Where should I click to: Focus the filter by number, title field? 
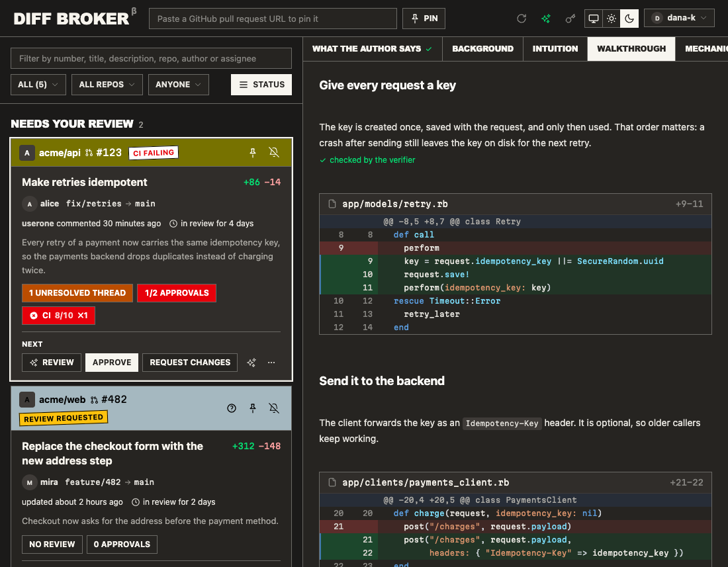coord(152,58)
